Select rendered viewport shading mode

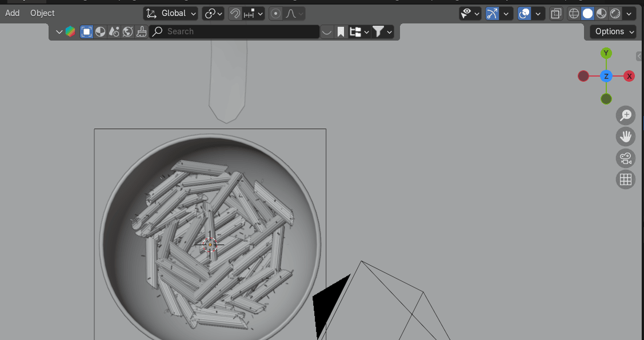click(615, 14)
